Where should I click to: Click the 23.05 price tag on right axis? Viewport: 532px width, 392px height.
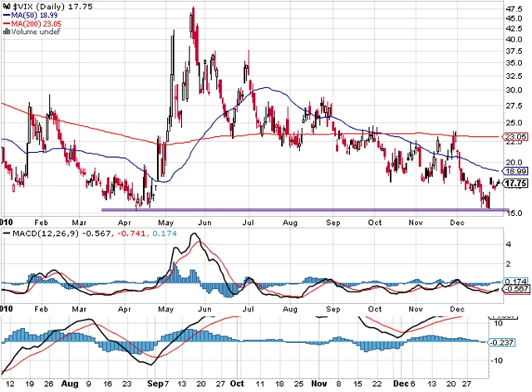pyautogui.click(x=516, y=136)
